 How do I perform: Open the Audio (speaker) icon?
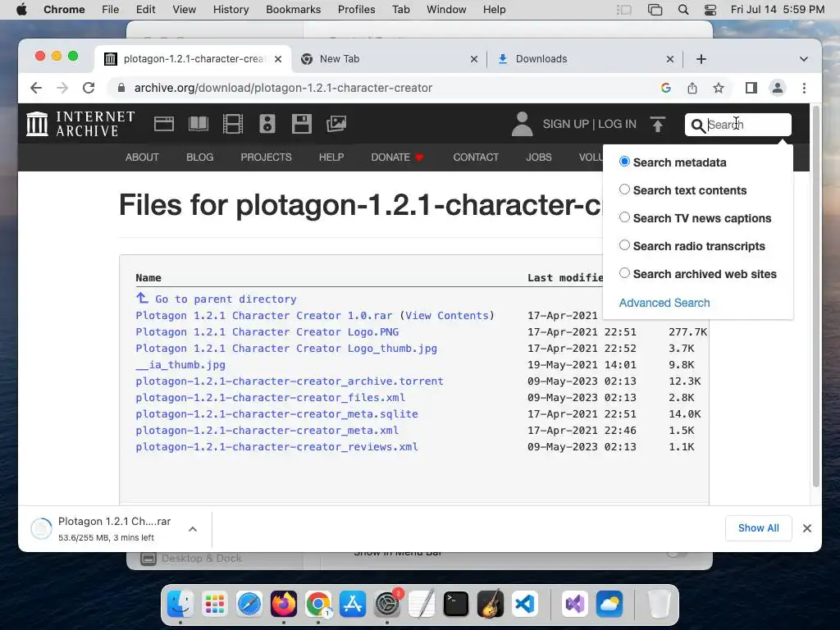(267, 124)
